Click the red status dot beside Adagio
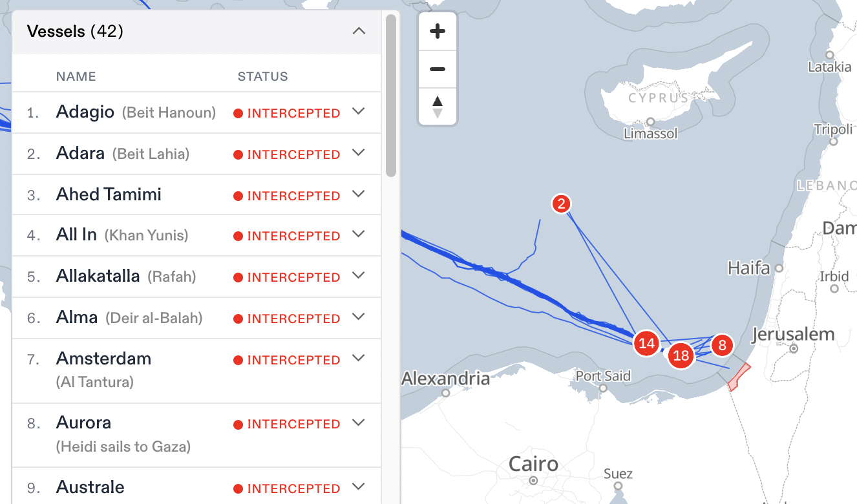The height and width of the screenshot is (504, 857). click(x=238, y=114)
